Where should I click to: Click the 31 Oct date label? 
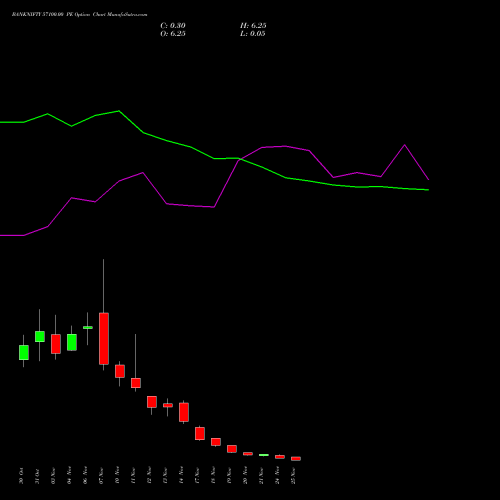tap(37, 476)
